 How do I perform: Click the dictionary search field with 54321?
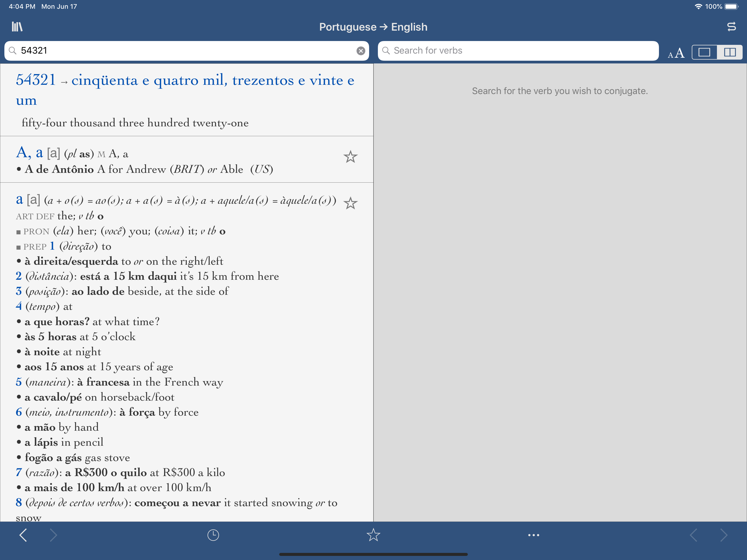[186, 51]
